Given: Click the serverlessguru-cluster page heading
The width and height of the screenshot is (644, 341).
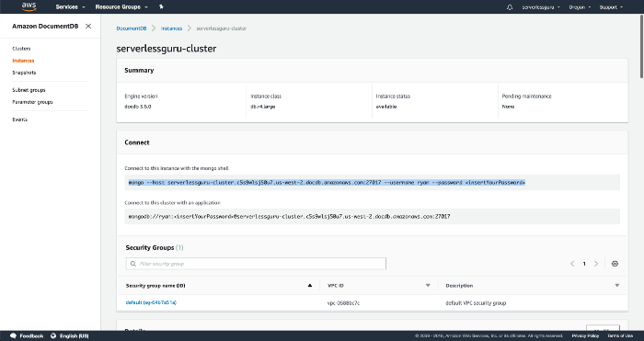Looking at the screenshot, I should (167, 49).
